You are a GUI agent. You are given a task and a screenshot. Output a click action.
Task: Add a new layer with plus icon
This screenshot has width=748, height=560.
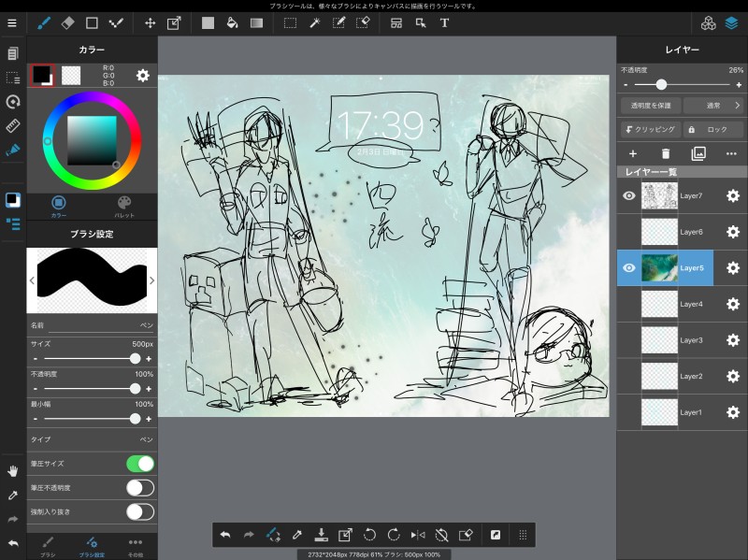pyautogui.click(x=633, y=153)
